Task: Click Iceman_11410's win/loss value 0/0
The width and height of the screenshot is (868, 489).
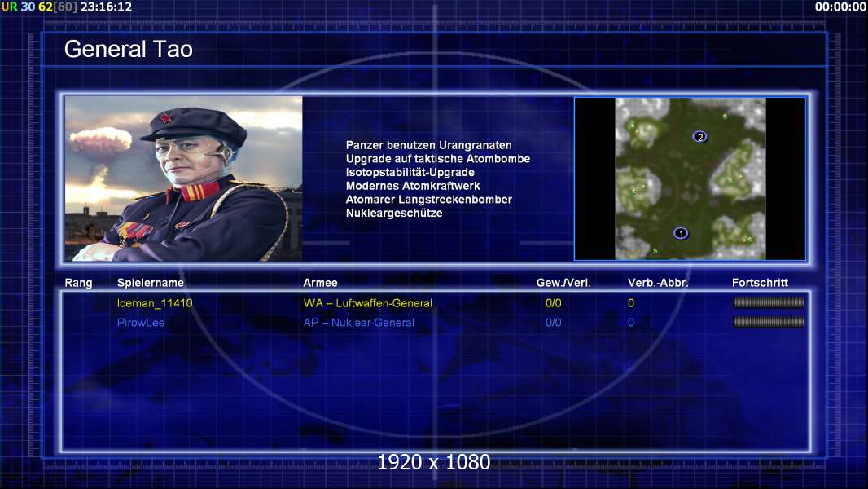Action: click(553, 303)
